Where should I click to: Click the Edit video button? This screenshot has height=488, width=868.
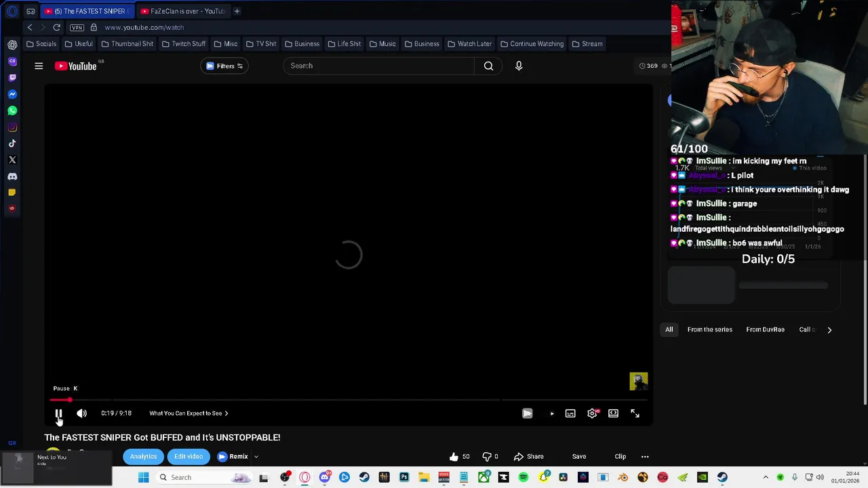tap(189, 457)
